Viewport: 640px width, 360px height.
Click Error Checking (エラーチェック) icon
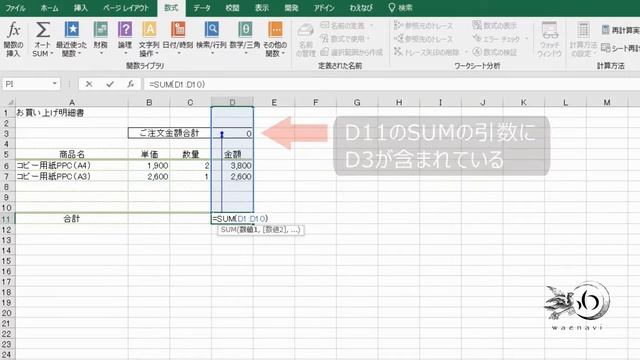pyautogui.click(x=477, y=39)
